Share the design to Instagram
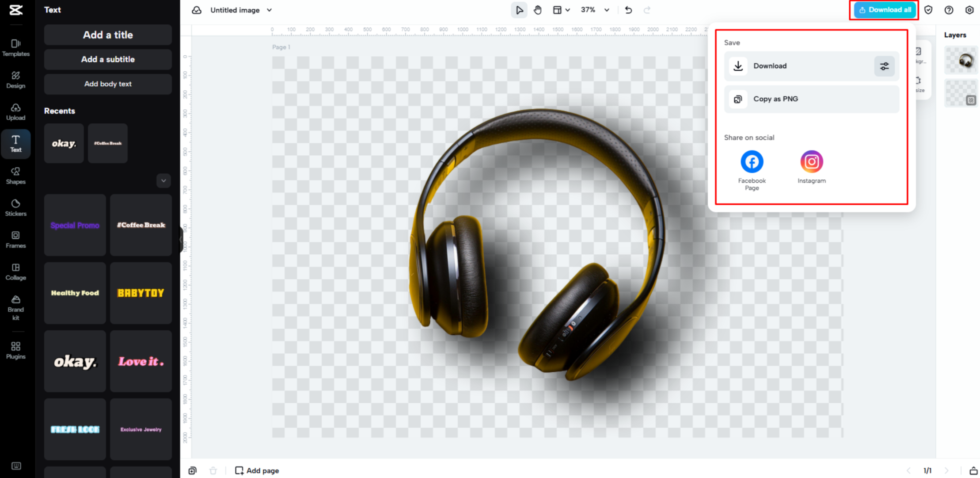Image resolution: width=980 pixels, height=478 pixels. (811, 162)
